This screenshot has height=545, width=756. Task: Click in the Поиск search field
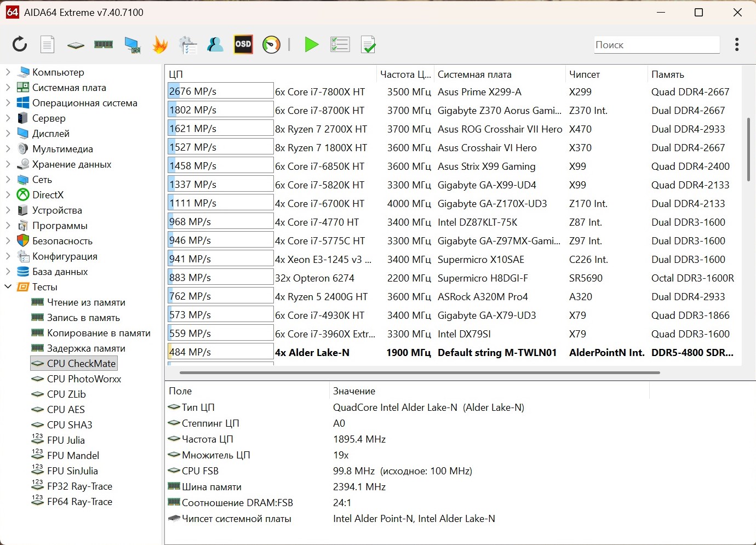click(656, 45)
